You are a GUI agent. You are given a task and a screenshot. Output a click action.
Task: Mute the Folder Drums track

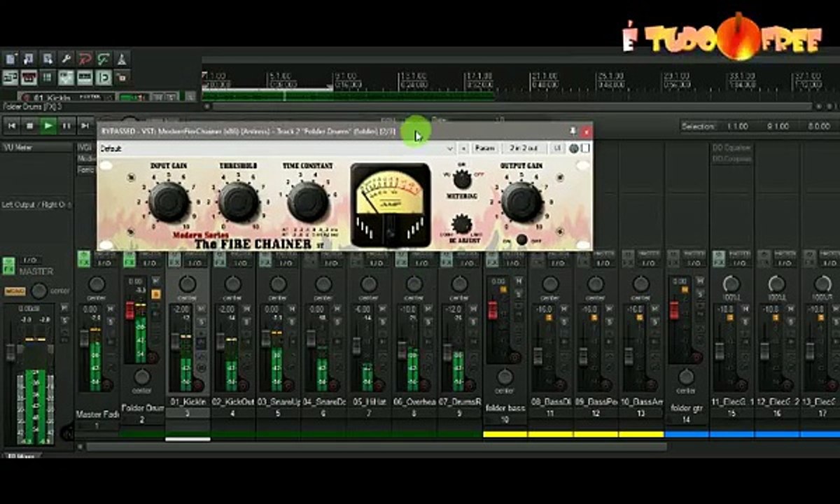[155, 281]
